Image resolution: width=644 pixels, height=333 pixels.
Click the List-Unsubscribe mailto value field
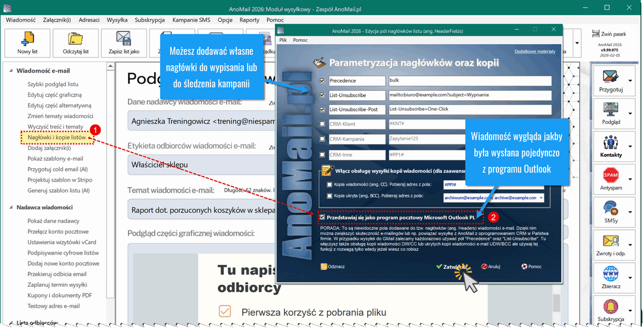(x=470, y=95)
